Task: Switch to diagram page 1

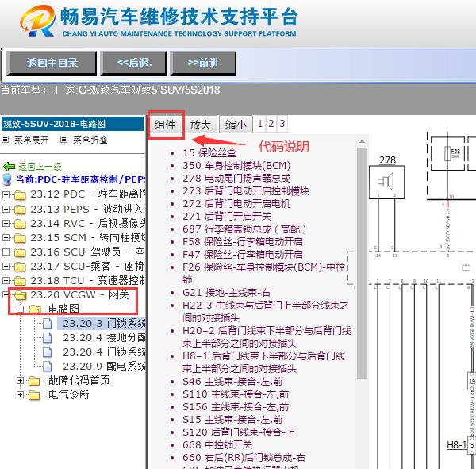Action: pyautogui.click(x=260, y=124)
